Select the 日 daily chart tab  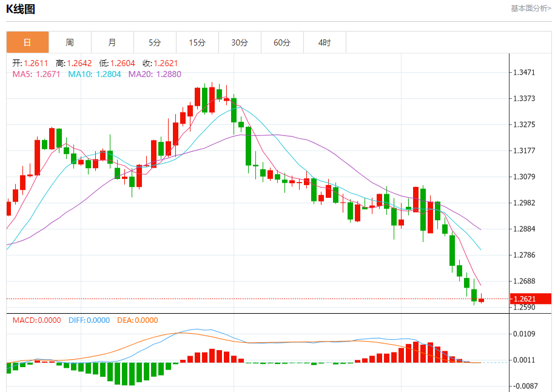tap(28, 42)
